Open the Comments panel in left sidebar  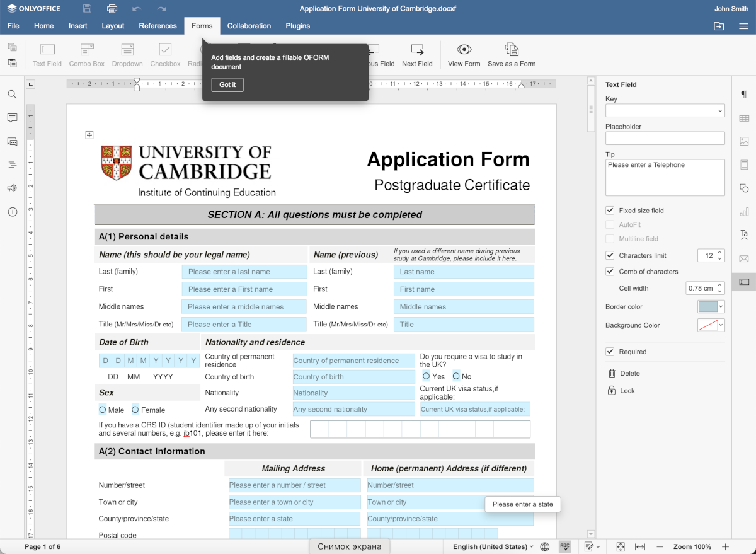(x=12, y=118)
